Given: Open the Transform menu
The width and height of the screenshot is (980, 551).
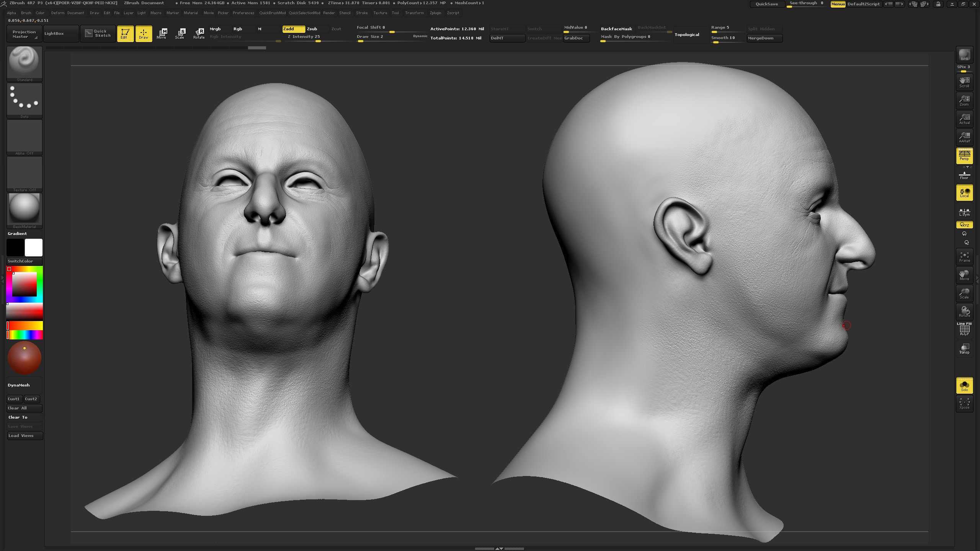Looking at the screenshot, I should point(414,13).
